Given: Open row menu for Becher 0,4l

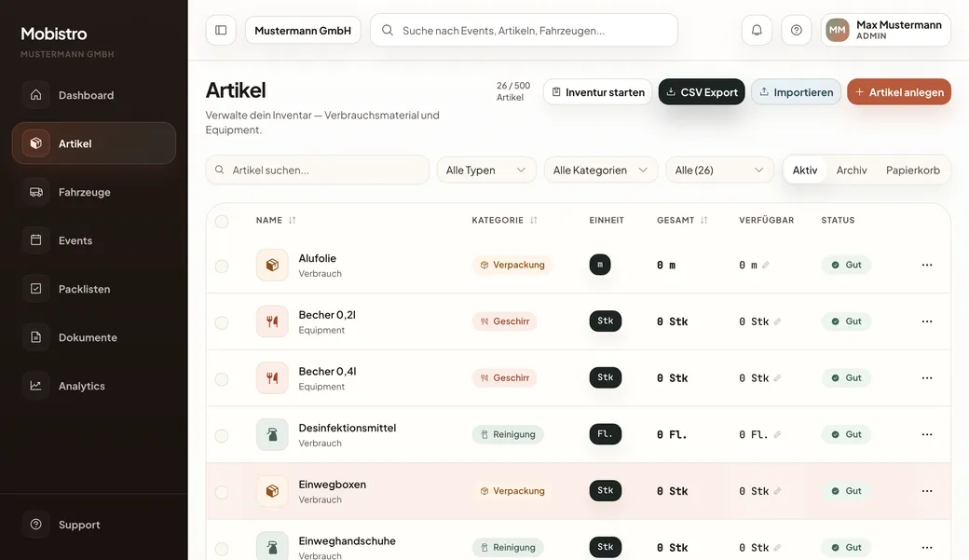Looking at the screenshot, I should coord(926,378).
